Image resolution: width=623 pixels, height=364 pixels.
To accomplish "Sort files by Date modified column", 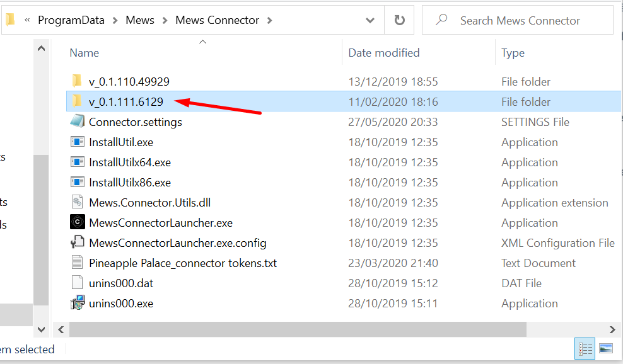I will [384, 53].
